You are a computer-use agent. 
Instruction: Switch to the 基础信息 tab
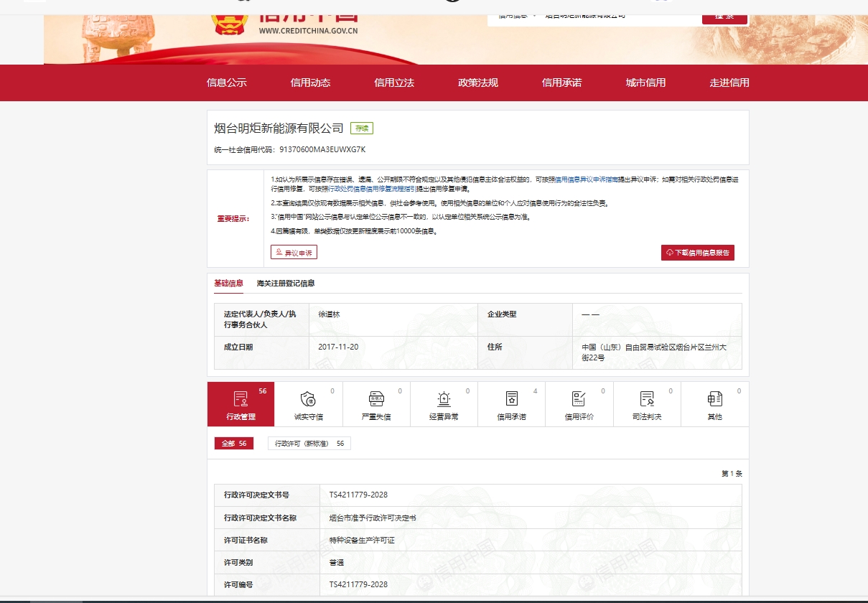tap(228, 284)
